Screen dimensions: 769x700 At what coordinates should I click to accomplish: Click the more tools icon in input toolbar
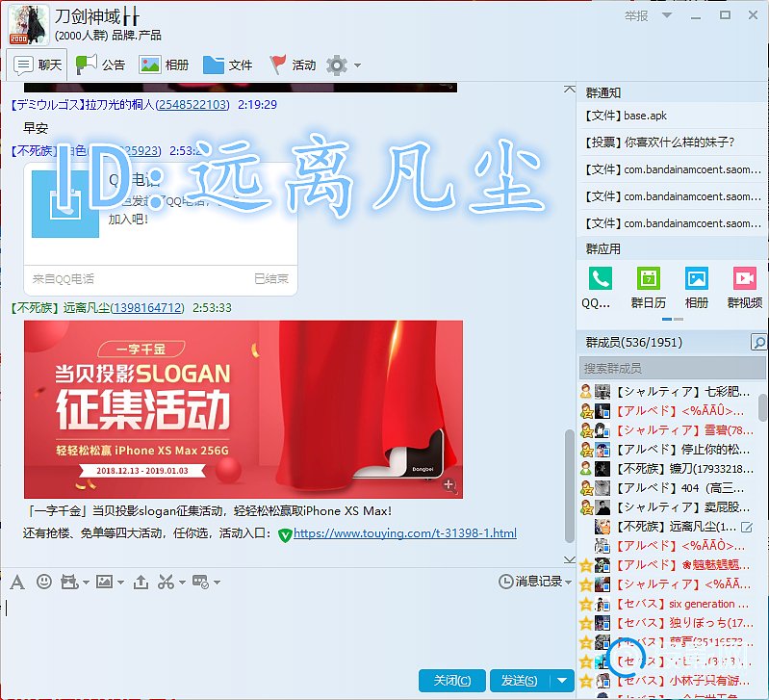[200, 583]
